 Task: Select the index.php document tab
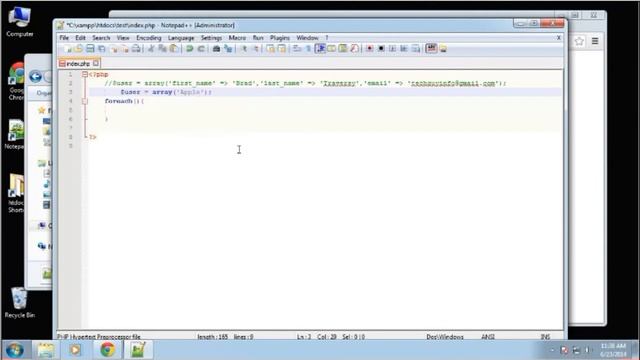[78, 64]
